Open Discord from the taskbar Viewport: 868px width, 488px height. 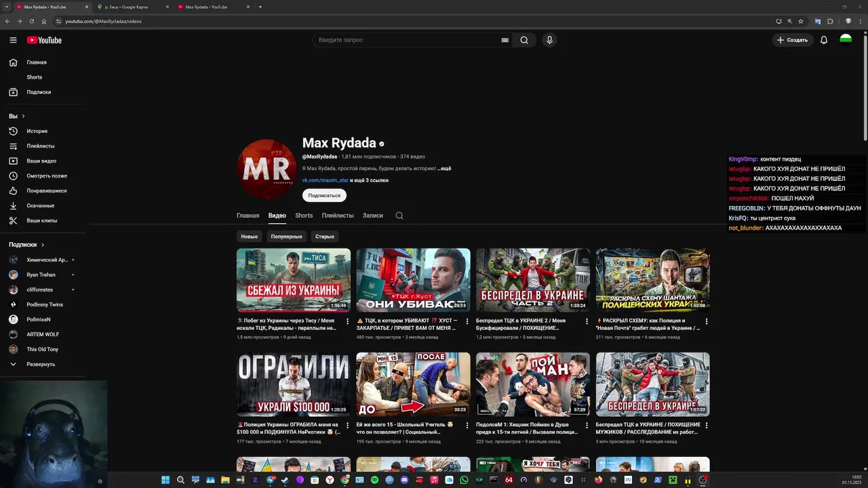click(x=404, y=480)
